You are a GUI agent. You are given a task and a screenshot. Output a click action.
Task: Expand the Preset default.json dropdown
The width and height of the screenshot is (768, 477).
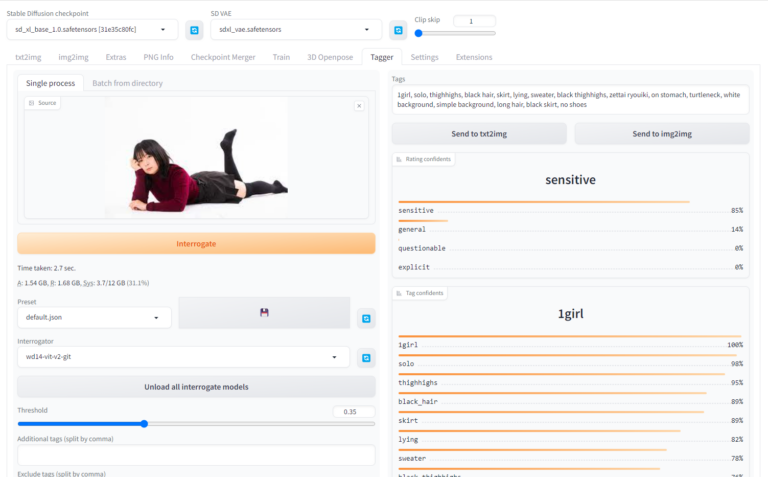click(94, 317)
